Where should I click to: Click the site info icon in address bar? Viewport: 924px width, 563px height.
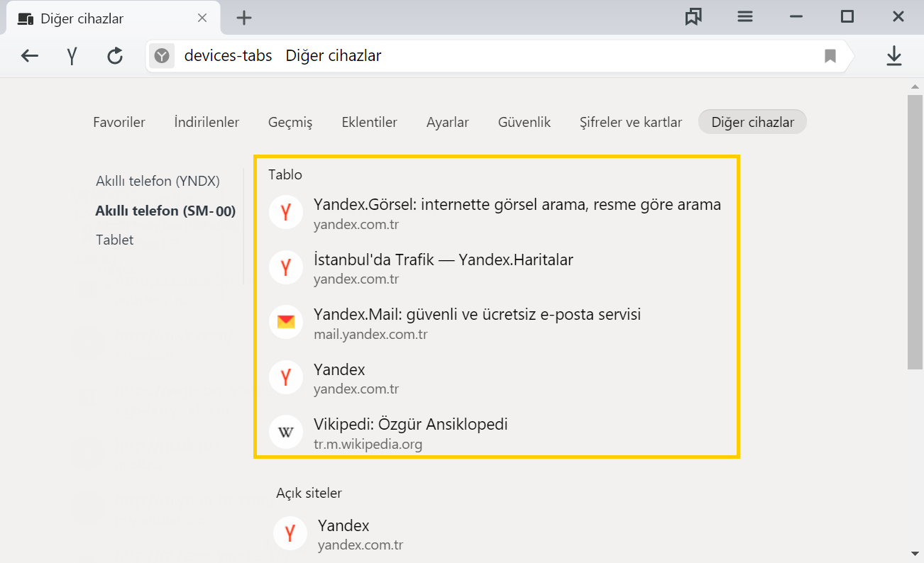[162, 56]
